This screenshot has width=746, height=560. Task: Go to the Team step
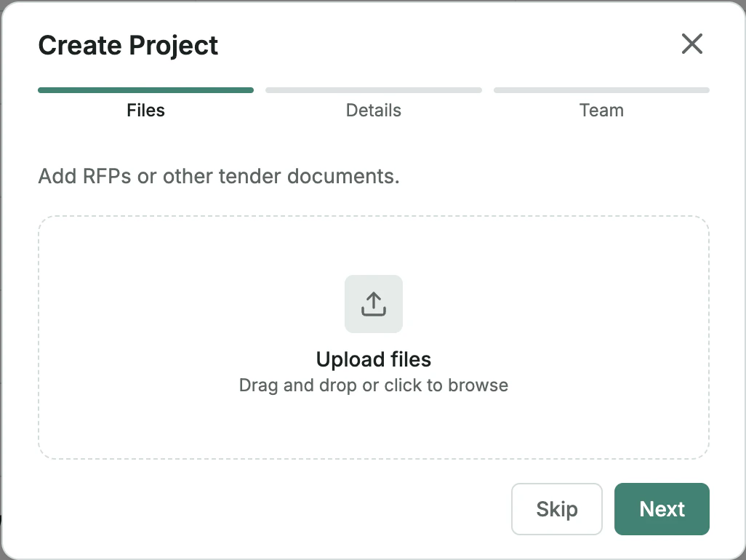click(601, 110)
